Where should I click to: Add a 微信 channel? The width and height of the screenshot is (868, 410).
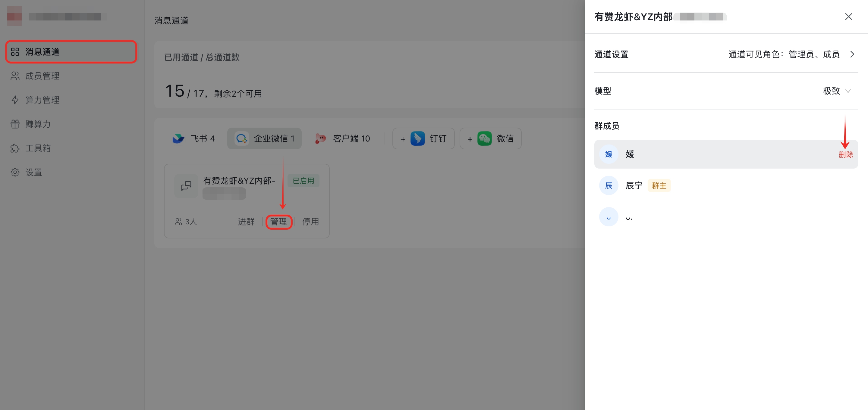[x=490, y=138]
